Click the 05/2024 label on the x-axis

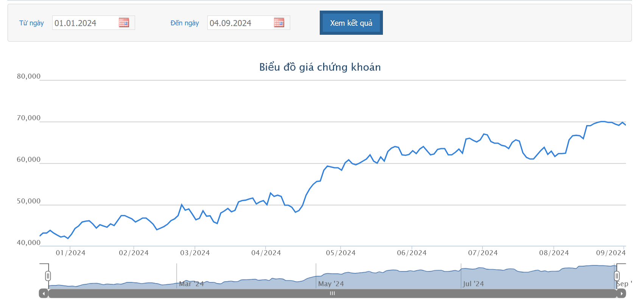tap(341, 253)
